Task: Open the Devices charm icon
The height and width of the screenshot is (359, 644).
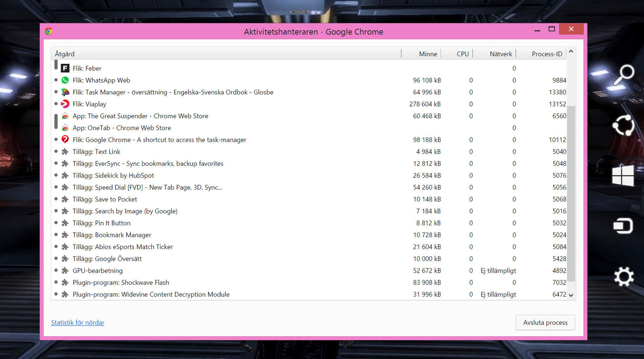Action: (x=623, y=226)
